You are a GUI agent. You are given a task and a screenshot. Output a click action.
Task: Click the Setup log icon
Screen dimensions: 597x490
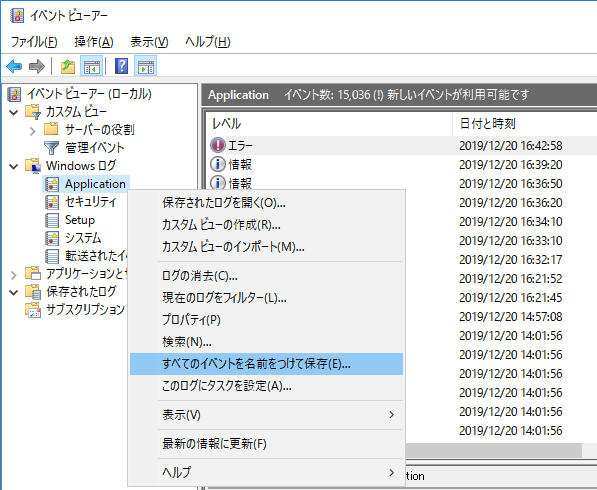click(52, 220)
